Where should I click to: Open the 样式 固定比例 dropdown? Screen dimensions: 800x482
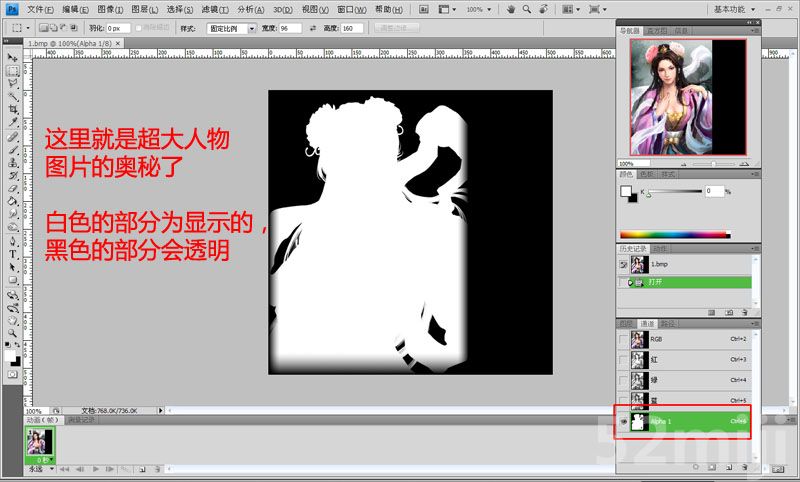[x=232, y=29]
